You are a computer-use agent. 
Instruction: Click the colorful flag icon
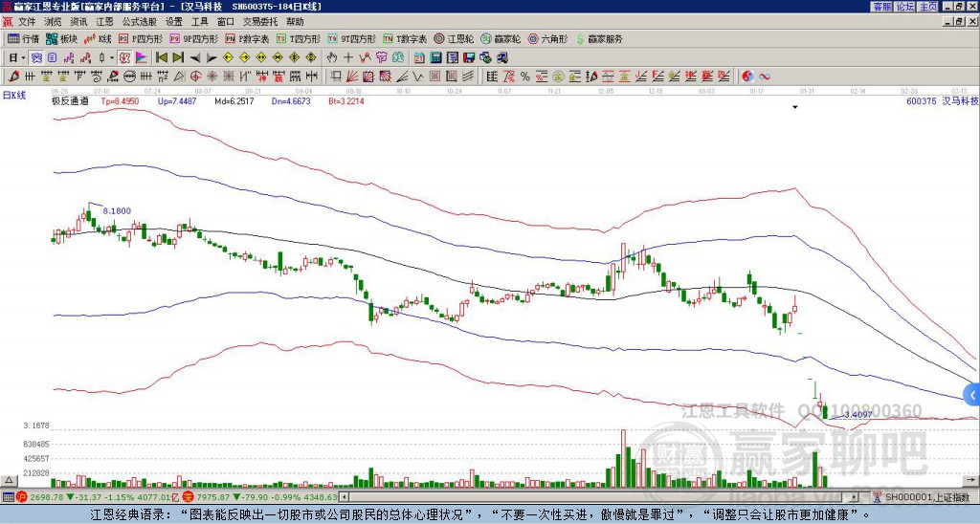click(x=142, y=58)
